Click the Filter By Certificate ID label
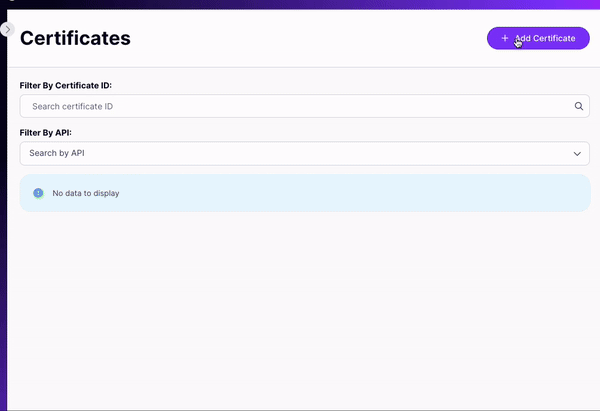Viewport: 600px width, 411px height. point(66,86)
